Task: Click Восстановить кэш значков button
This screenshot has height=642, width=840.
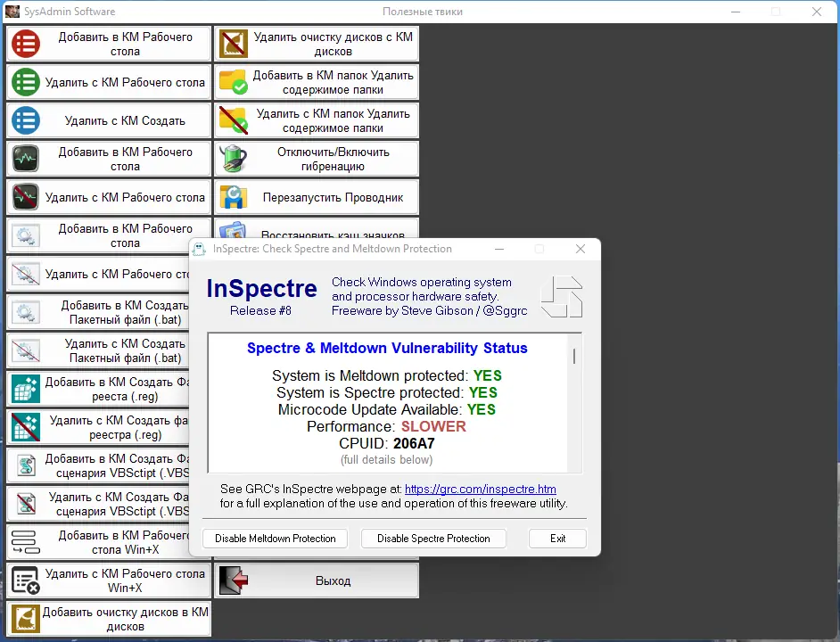Action: [x=317, y=228]
